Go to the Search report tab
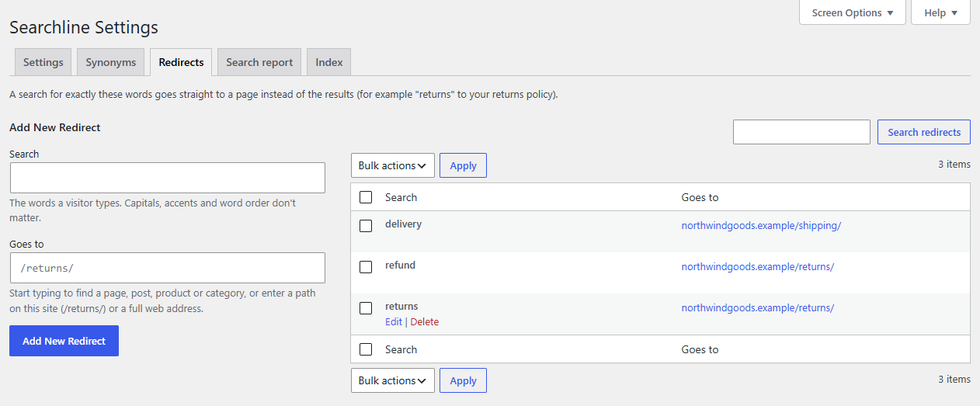 [x=259, y=62]
